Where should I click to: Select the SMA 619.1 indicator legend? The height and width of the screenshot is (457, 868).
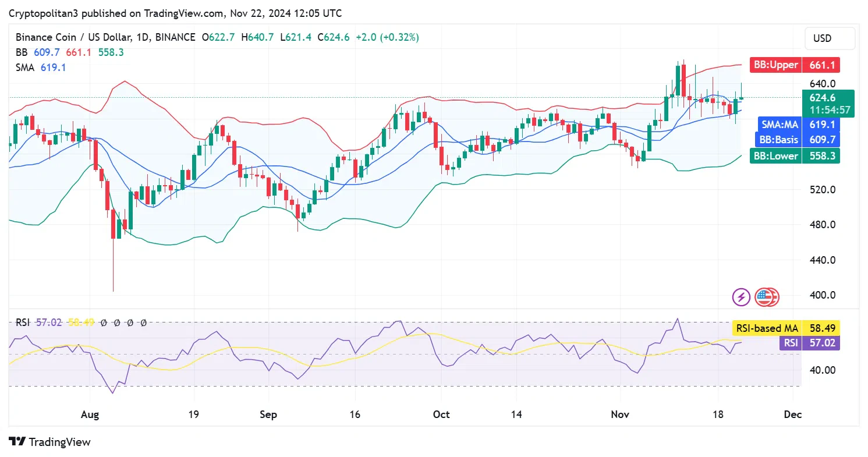[x=41, y=68]
